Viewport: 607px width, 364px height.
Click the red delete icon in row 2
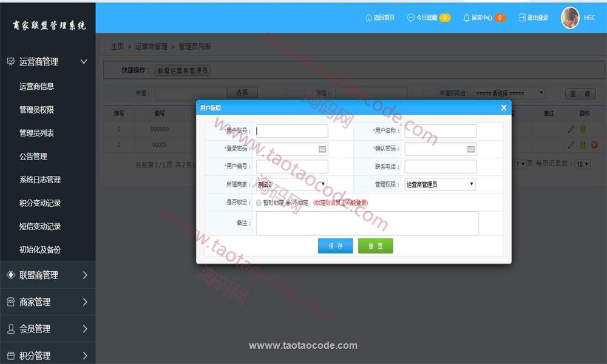pyautogui.click(x=594, y=145)
